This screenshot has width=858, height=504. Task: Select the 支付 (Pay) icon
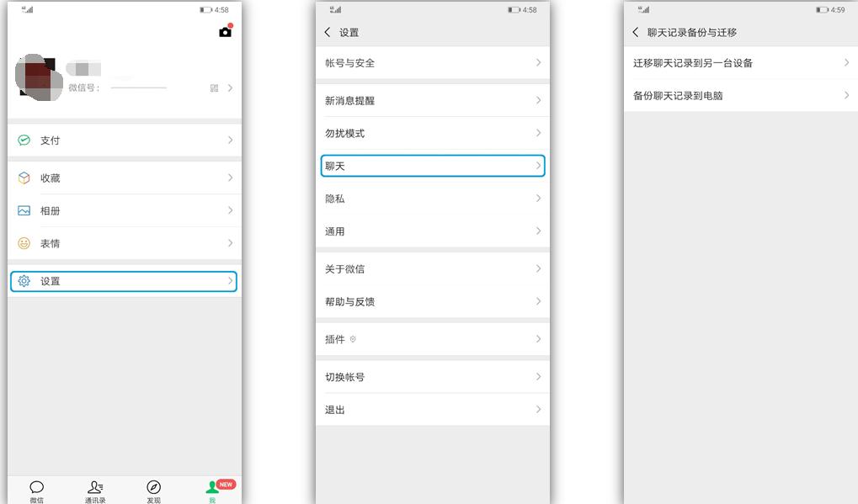point(24,140)
